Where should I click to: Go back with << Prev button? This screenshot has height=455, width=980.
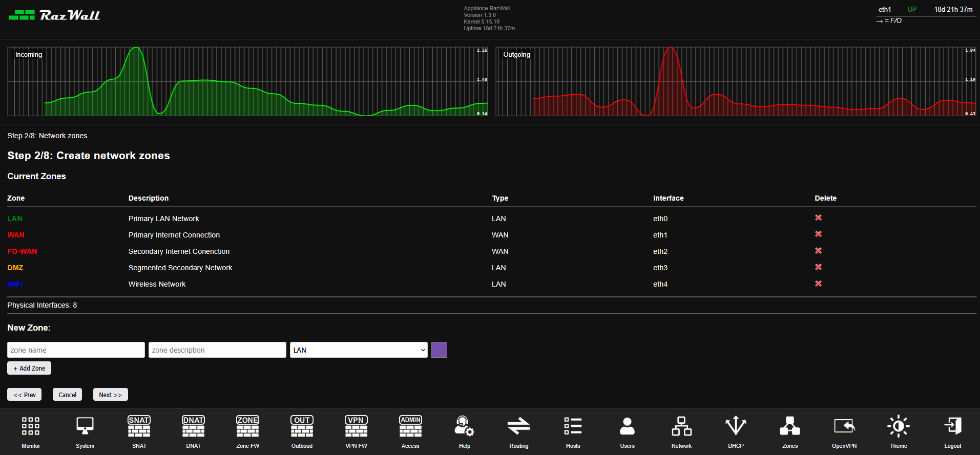click(25, 395)
